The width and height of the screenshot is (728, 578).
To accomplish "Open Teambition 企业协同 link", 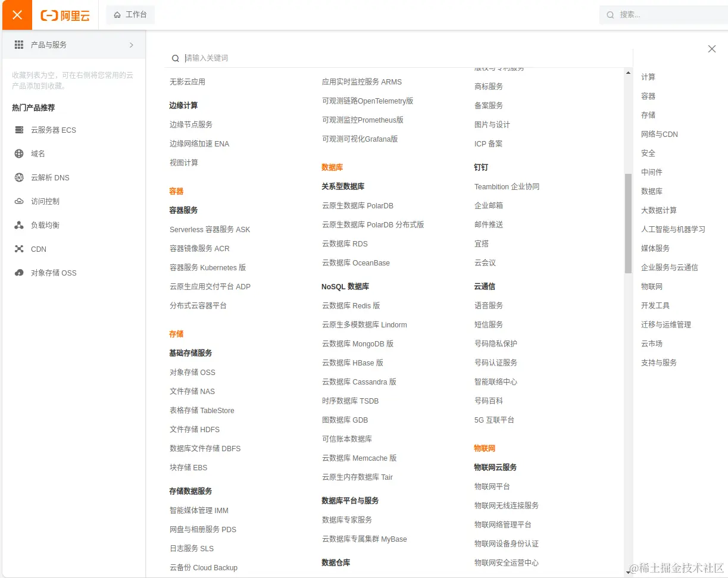I will click(x=507, y=186).
